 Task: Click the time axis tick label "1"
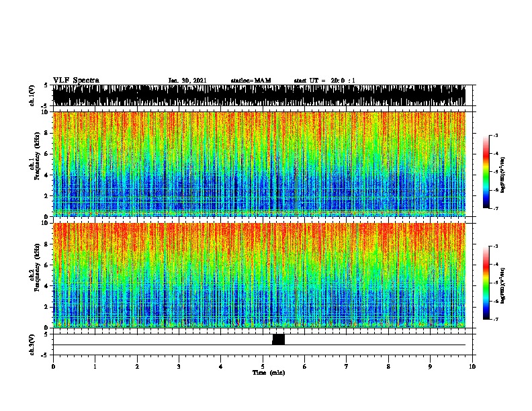pos(95,367)
